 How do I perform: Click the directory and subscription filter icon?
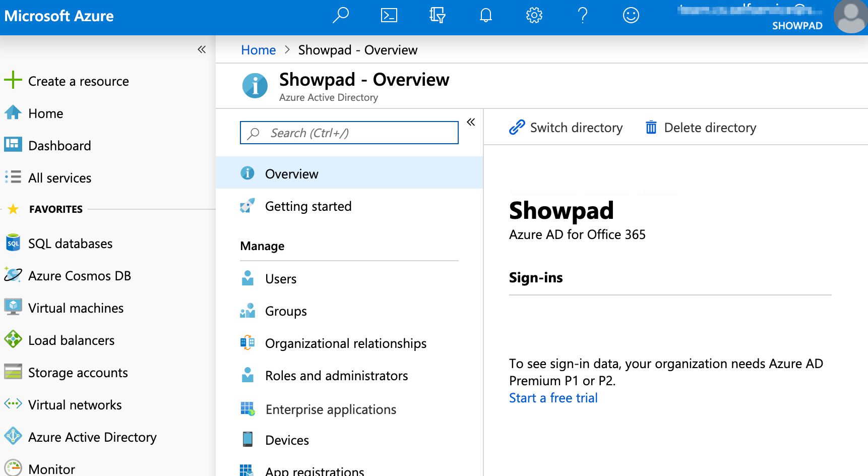pyautogui.click(x=437, y=16)
